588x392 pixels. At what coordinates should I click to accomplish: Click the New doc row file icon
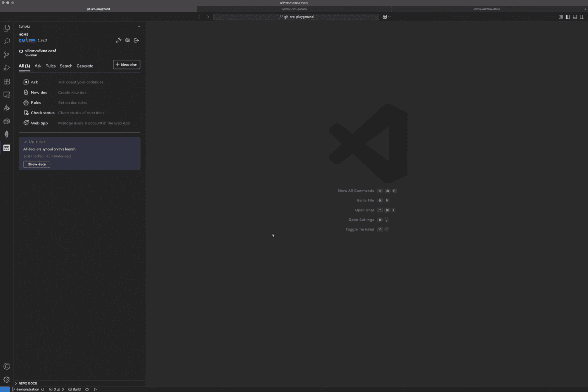pos(26,92)
